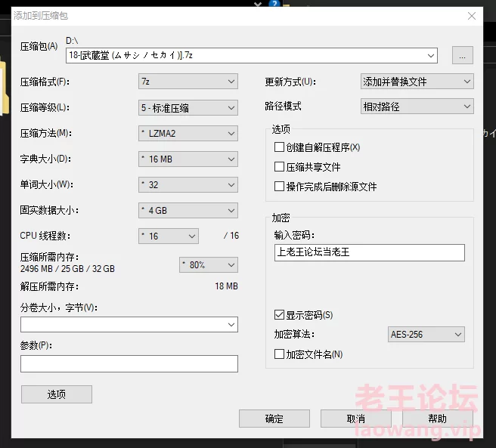Screen dimensions: 496x448
Task: Open the 7z archive format dropdown
Action: tap(188, 82)
